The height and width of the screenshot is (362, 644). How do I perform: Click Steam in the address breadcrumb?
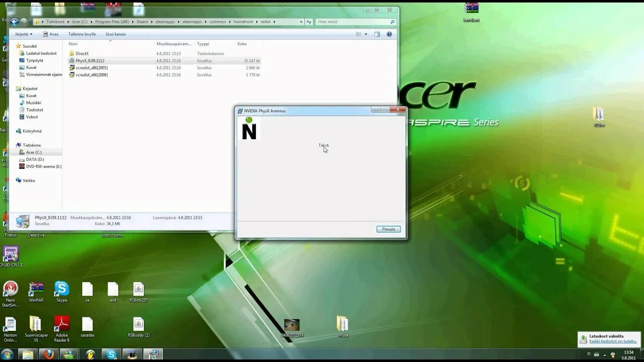click(142, 22)
